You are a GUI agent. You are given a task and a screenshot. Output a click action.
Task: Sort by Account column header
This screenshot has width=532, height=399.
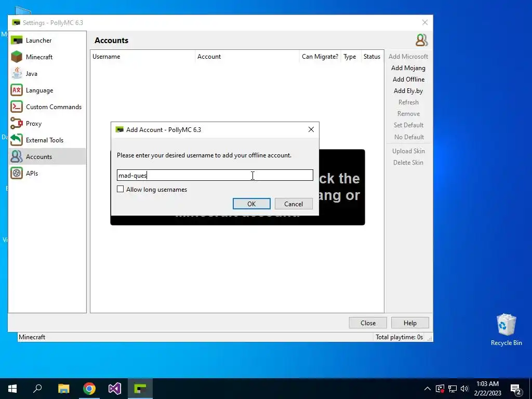tap(247, 57)
